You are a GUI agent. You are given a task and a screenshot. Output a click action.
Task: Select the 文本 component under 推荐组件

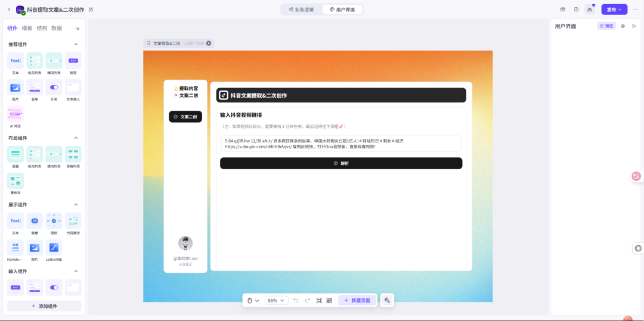tap(15, 61)
